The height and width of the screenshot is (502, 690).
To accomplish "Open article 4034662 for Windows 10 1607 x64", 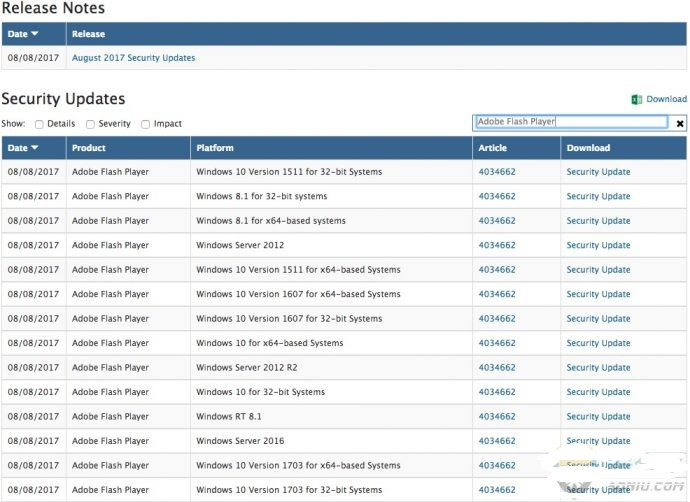I will [x=497, y=294].
